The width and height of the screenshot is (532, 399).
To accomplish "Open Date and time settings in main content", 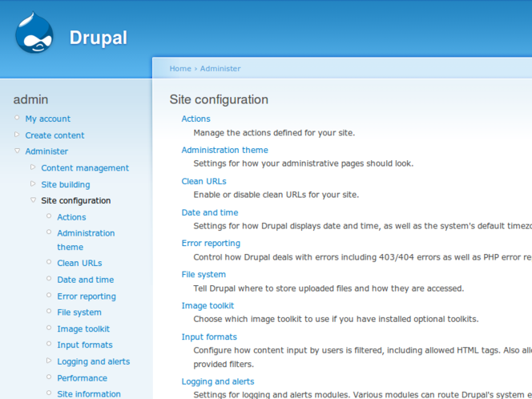I will tap(209, 212).
